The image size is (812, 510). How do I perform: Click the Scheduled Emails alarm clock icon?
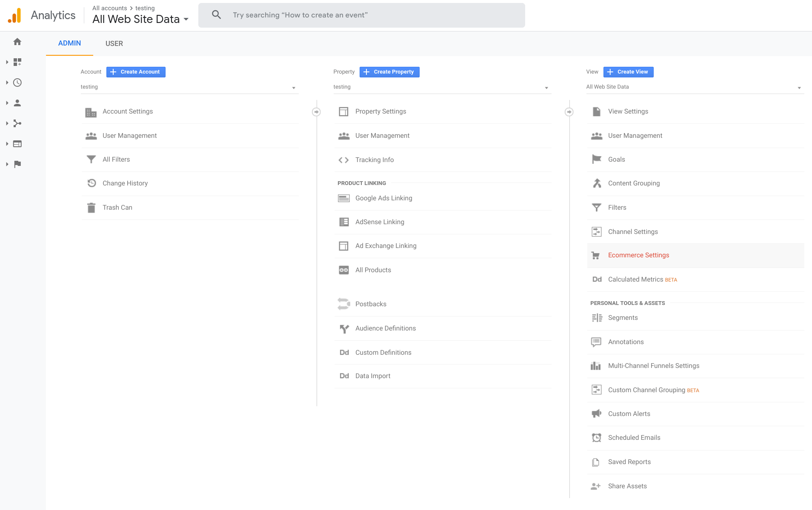(597, 438)
